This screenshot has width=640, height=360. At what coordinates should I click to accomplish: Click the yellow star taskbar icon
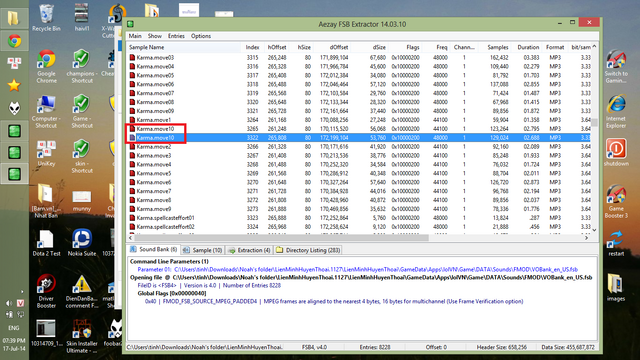(x=14, y=85)
